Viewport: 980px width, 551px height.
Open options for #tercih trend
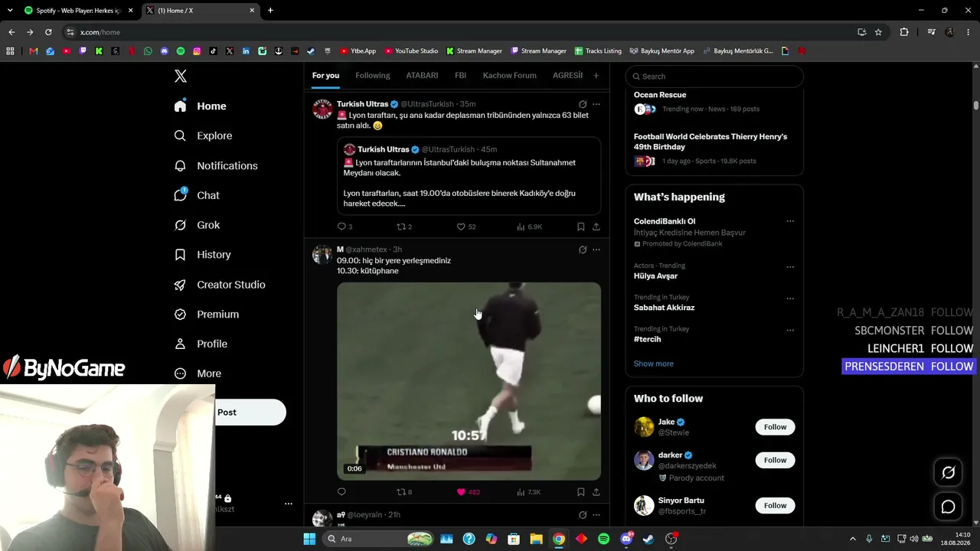click(x=790, y=330)
